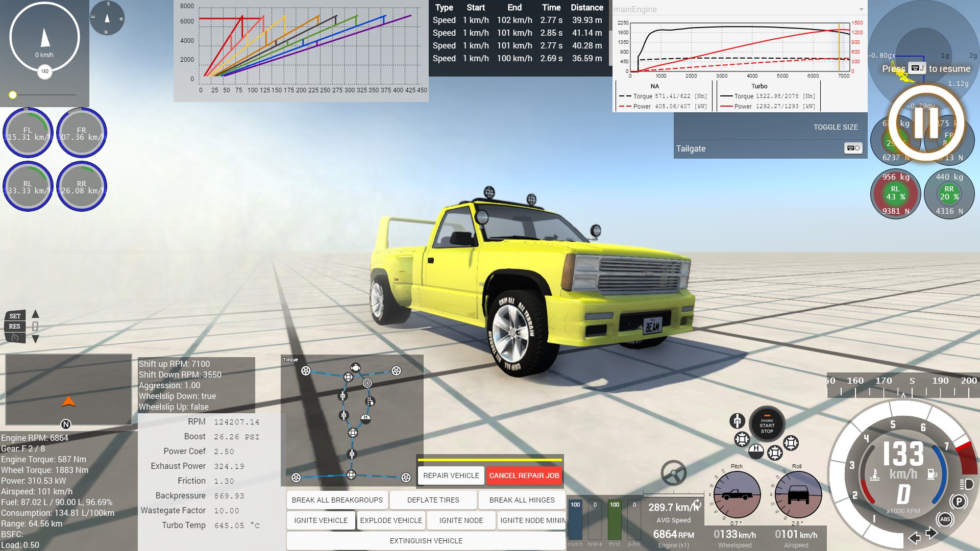Click DEFLATE TIRES button
Image resolution: width=980 pixels, height=551 pixels.
tap(433, 500)
